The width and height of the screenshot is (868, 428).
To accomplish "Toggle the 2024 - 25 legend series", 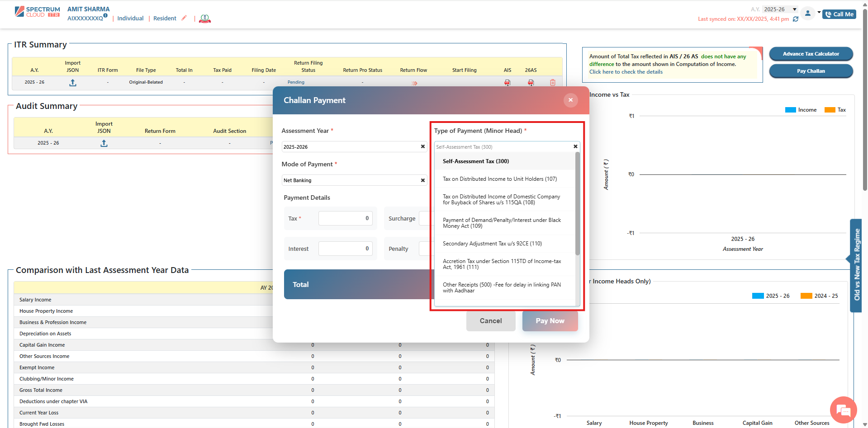I will pyautogui.click(x=819, y=296).
